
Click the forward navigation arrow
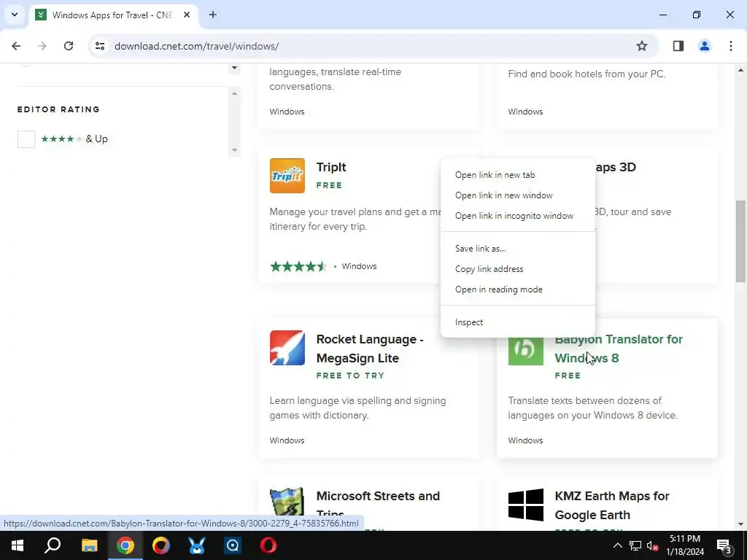[x=42, y=46]
